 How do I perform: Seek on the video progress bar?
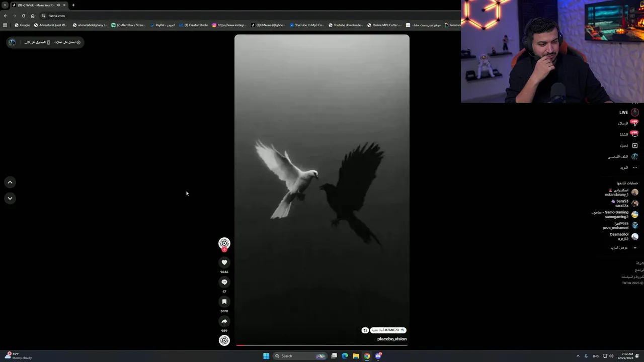322,345
